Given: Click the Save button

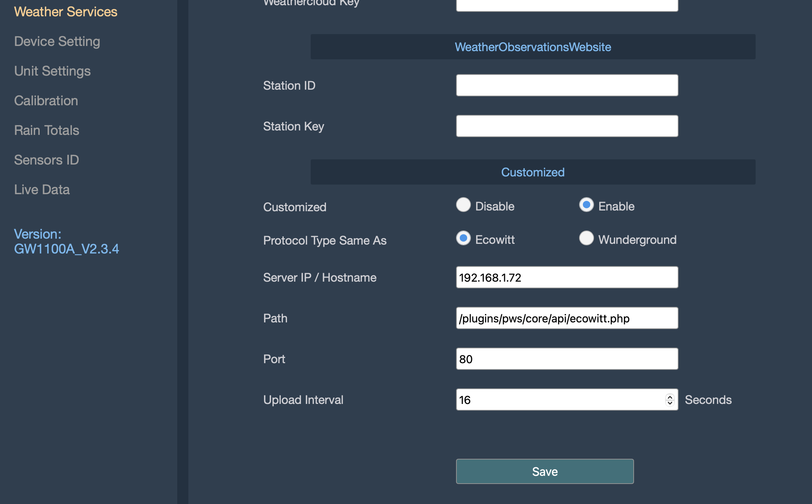Looking at the screenshot, I should pyautogui.click(x=545, y=471).
